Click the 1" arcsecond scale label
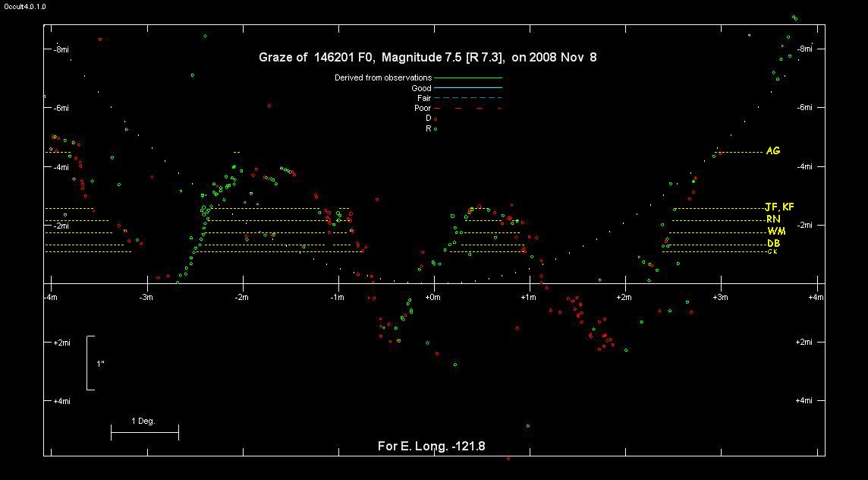Viewport: 868px width, 480px height. tap(100, 364)
